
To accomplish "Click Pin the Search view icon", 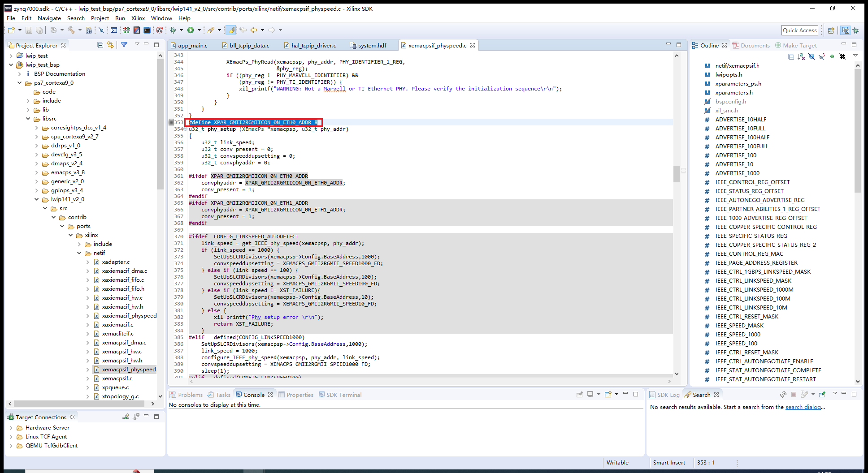I will click(x=822, y=394).
